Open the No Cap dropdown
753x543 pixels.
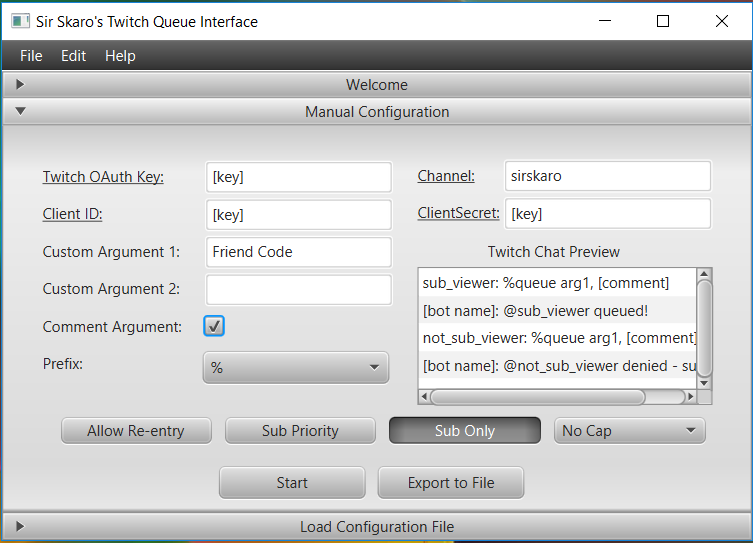[630, 431]
